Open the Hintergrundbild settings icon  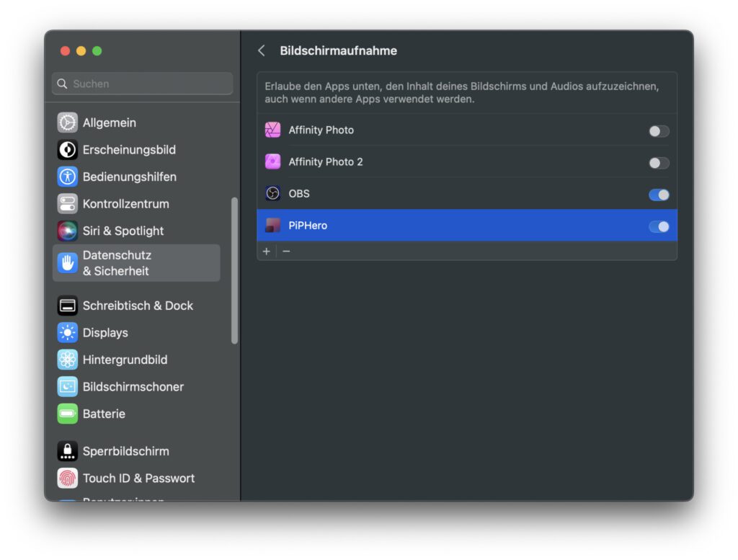coord(67,360)
